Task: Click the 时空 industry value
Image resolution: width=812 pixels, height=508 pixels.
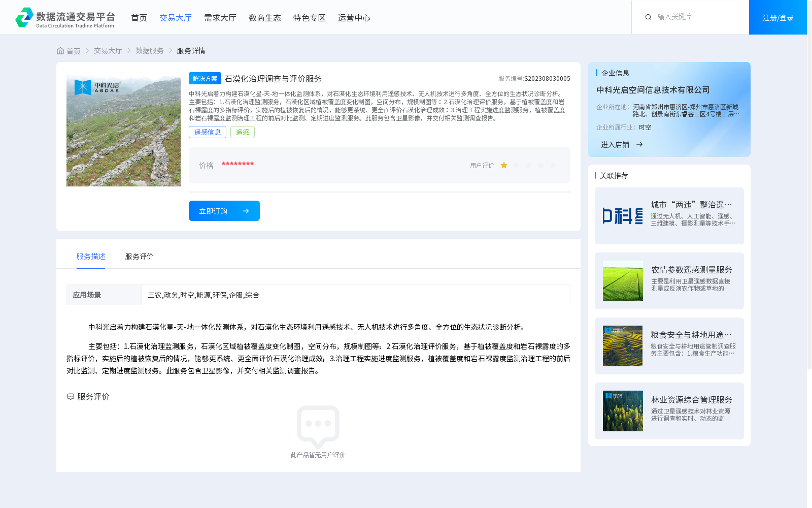Action: (x=645, y=128)
